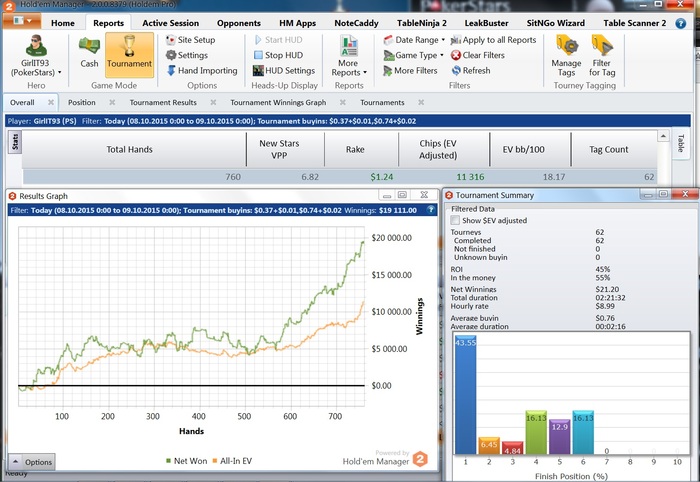This screenshot has height=482, width=700.
Task: Expand the Results Graph Options panel
Action: pos(32,462)
